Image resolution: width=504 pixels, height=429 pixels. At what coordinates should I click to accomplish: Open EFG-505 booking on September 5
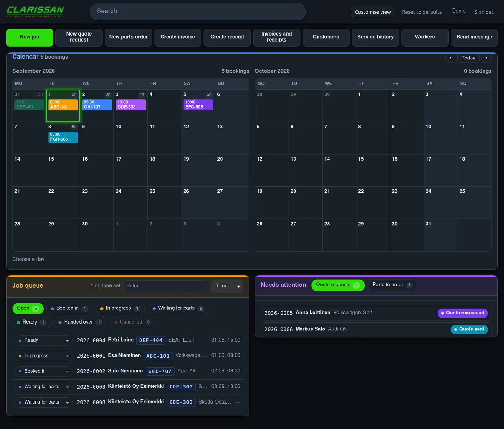[x=198, y=105]
